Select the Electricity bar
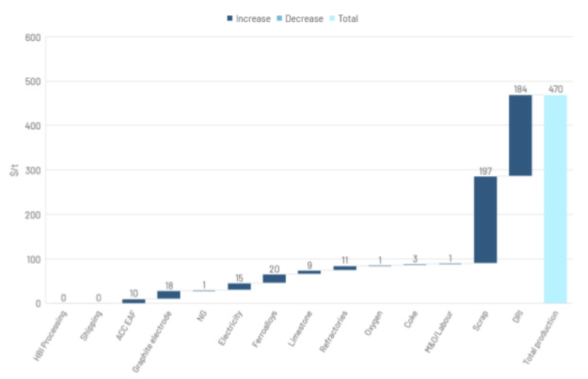 tap(239, 286)
